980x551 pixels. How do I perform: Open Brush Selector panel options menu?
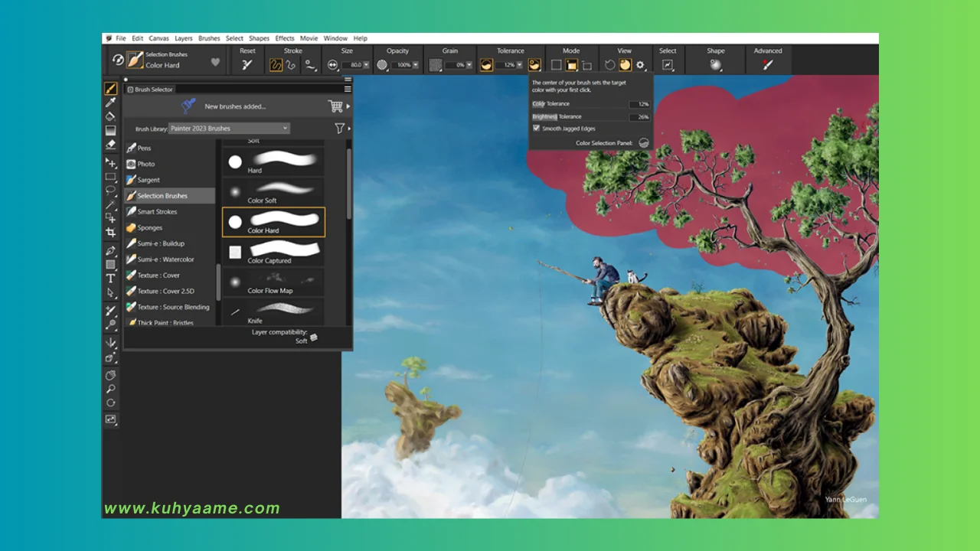pyautogui.click(x=348, y=89)
